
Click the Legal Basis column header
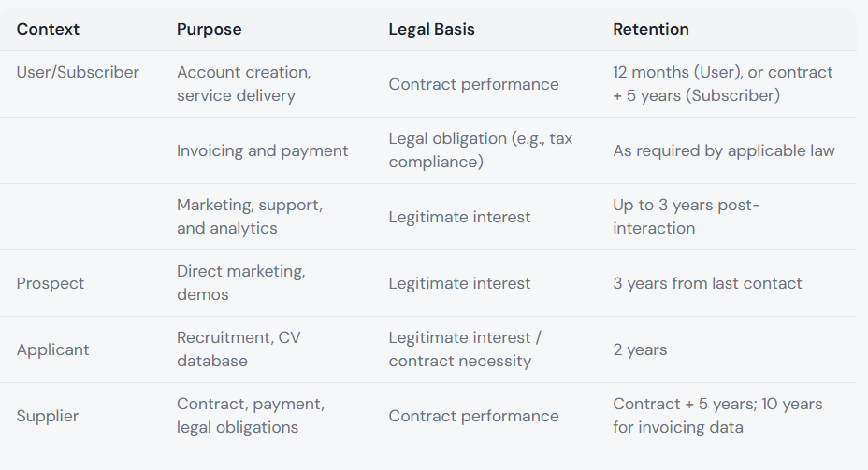(431, 29)
